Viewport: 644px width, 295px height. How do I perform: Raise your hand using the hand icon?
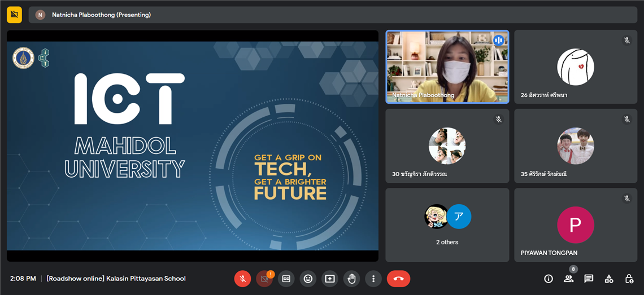[351, 279]
